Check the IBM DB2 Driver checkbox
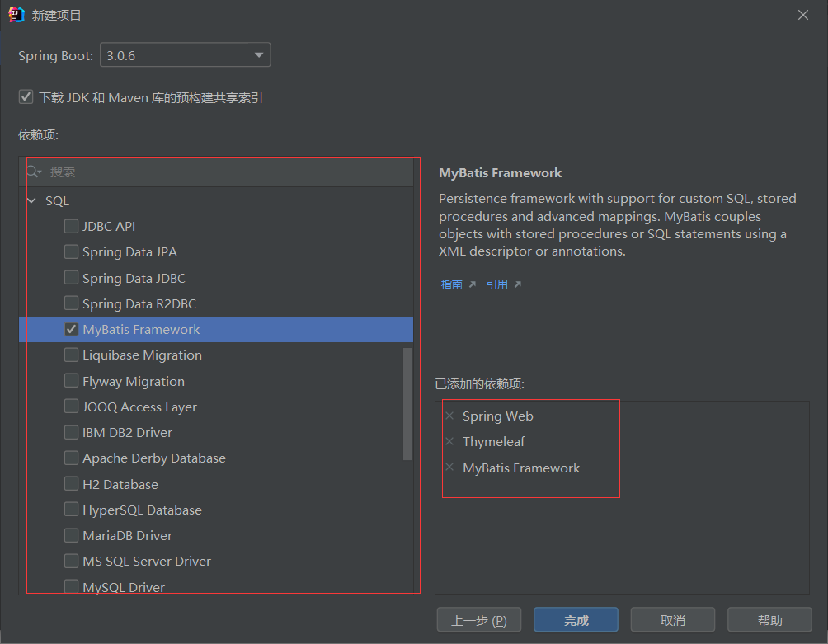 tap(71, 432)
